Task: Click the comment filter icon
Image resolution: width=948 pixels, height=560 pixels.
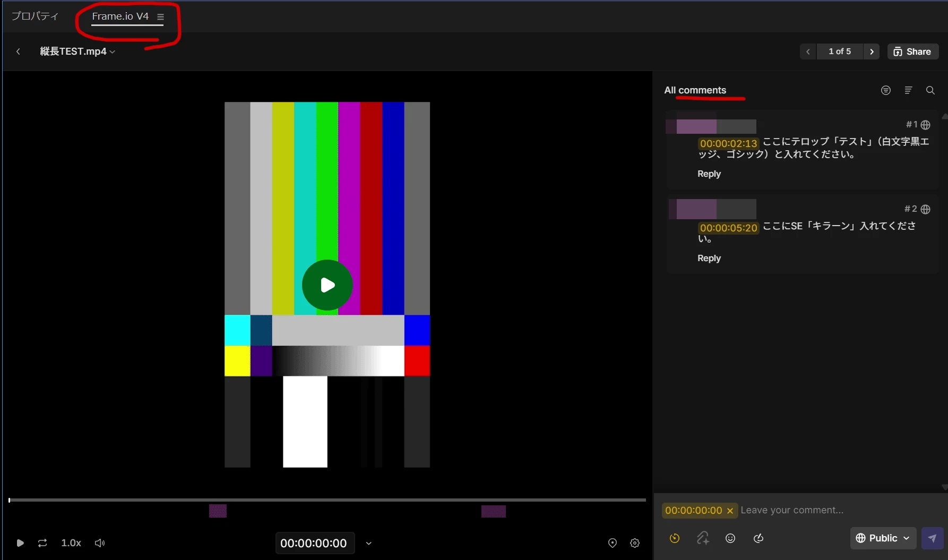Action: (x=885, y=90)
